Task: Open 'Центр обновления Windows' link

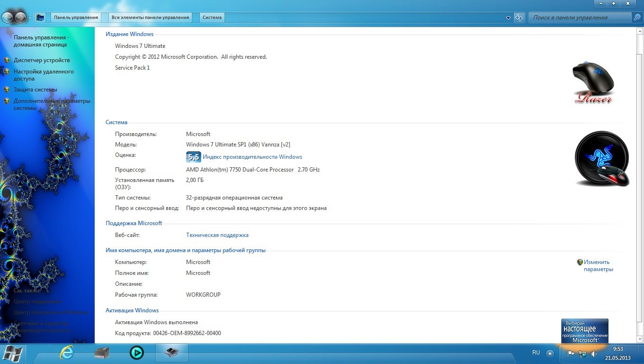Action: [51, 312]
